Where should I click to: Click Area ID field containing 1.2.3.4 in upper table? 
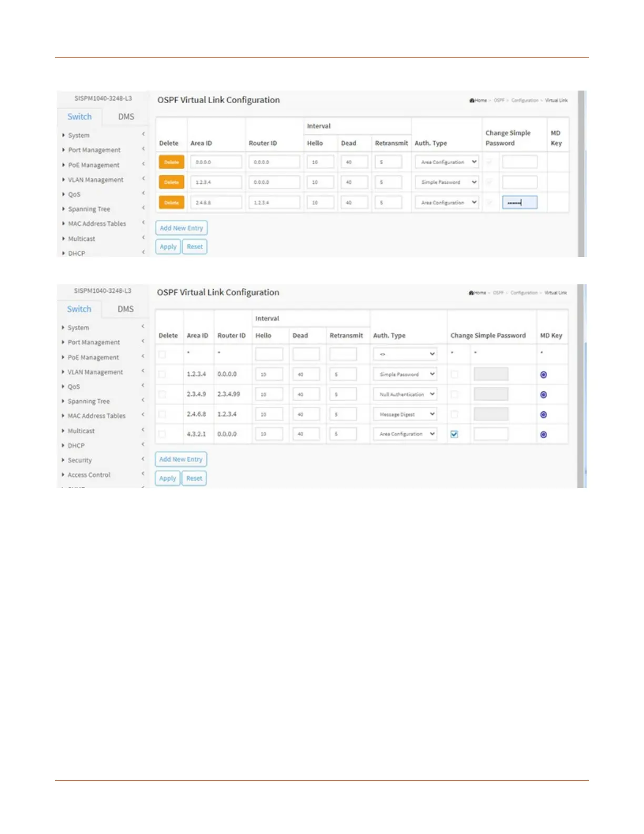click(216, 182)
